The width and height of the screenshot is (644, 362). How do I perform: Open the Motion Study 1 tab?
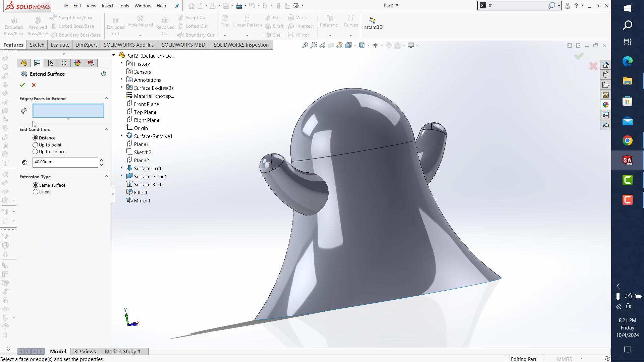pos(122,351)
